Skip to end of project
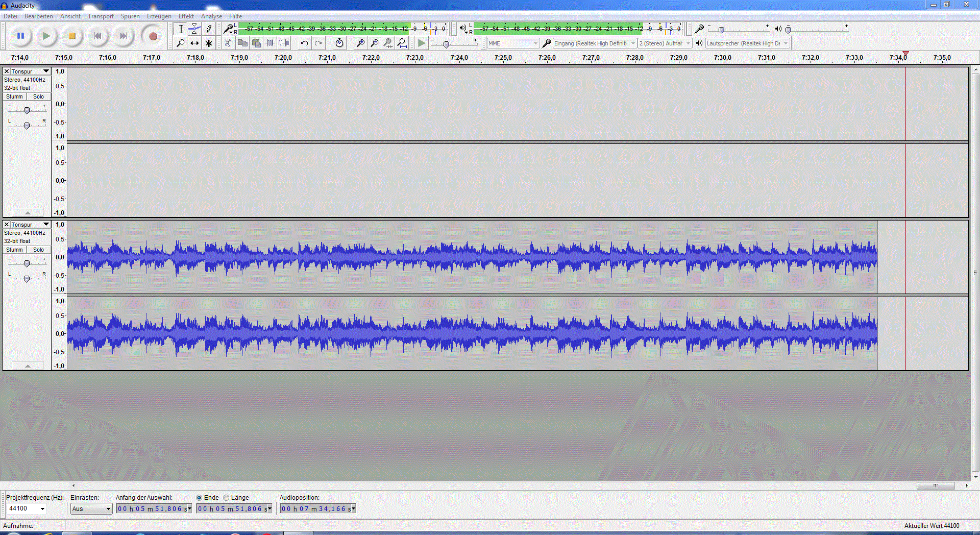This screenshot has width=980, height=535. pyautogui.click(x=123, y=36)
